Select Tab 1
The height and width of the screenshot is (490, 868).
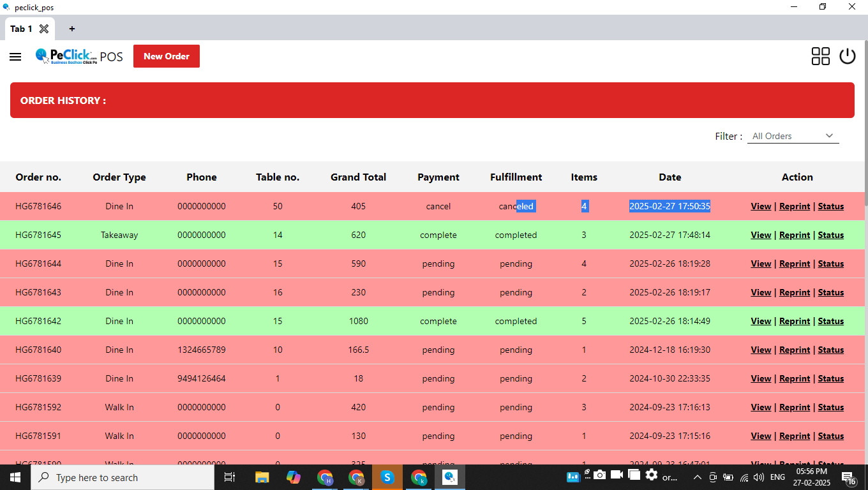click(21, 29)
